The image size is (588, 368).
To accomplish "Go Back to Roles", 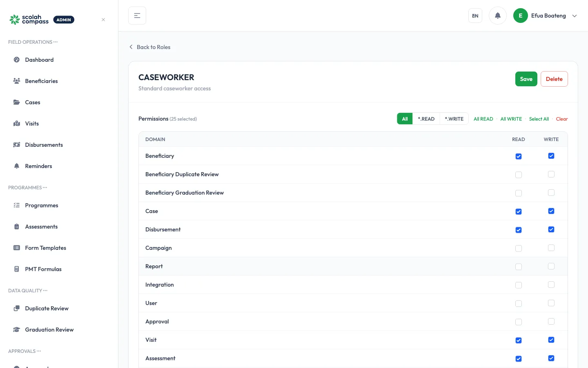I will [x=150, y=47].
